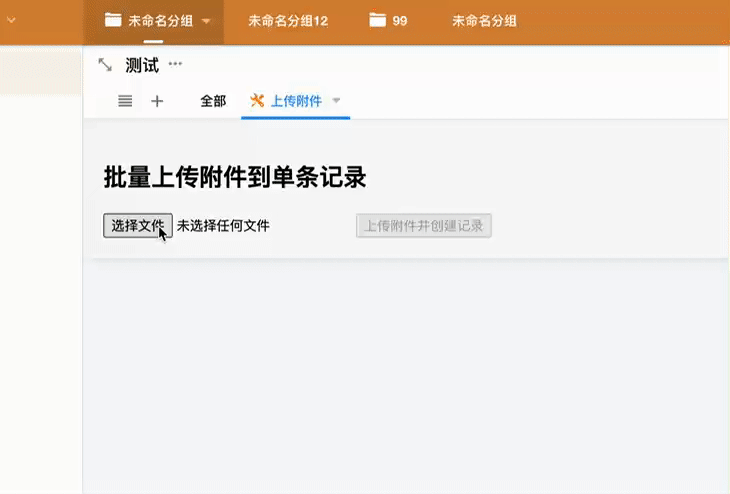Select the 上传附件 view tab

pos(296,101)
